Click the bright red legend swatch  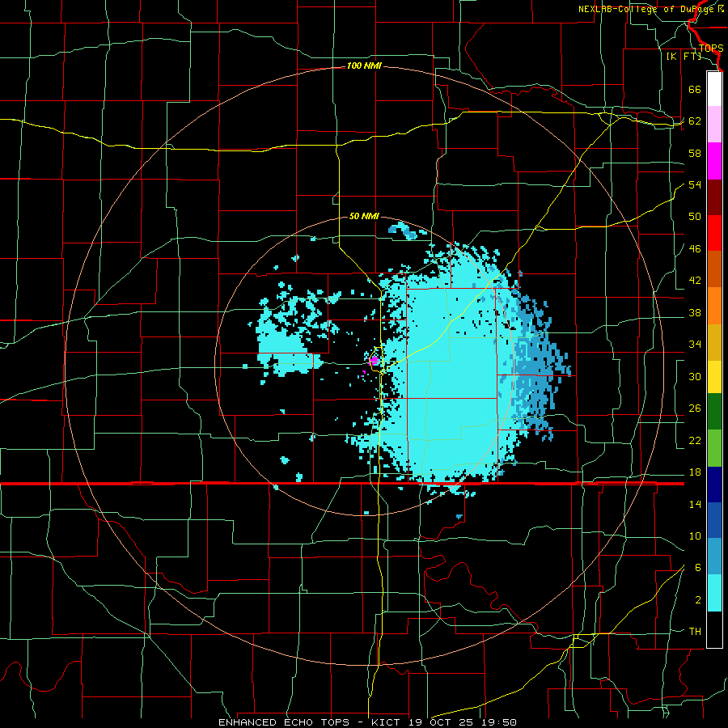click(x=714, y=233)
